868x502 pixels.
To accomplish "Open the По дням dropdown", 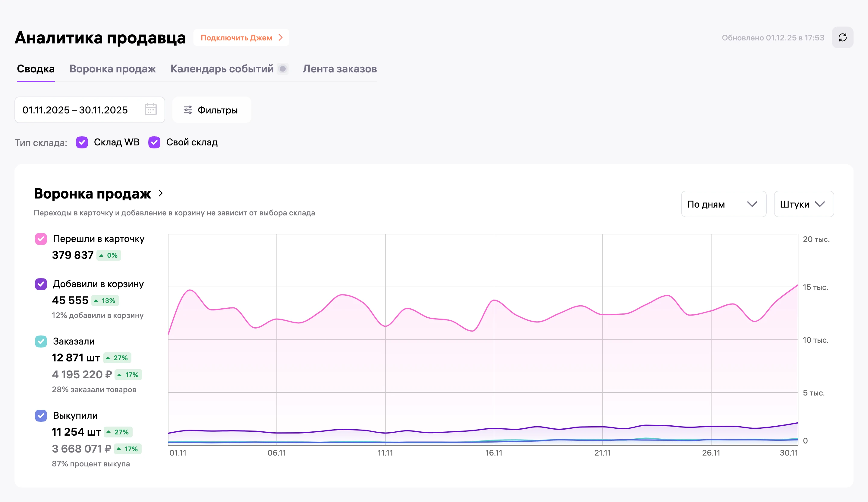I will point(723,204).
